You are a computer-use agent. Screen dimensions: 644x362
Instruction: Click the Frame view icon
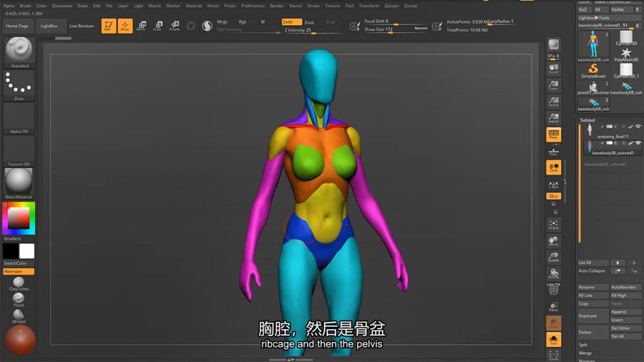pyautogui.click(x=553, y=226)
